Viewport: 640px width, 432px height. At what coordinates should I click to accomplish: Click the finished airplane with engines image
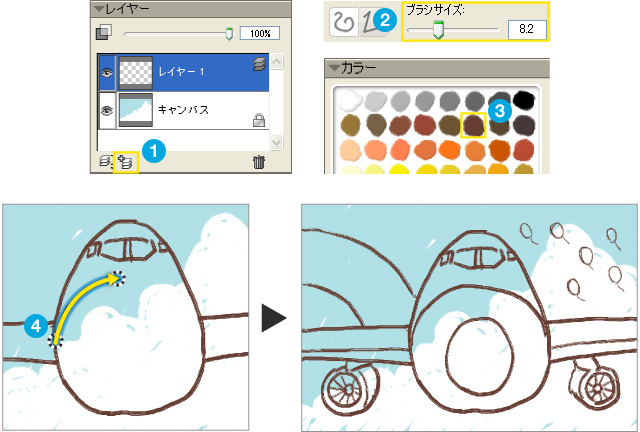[x=469, y=318]
